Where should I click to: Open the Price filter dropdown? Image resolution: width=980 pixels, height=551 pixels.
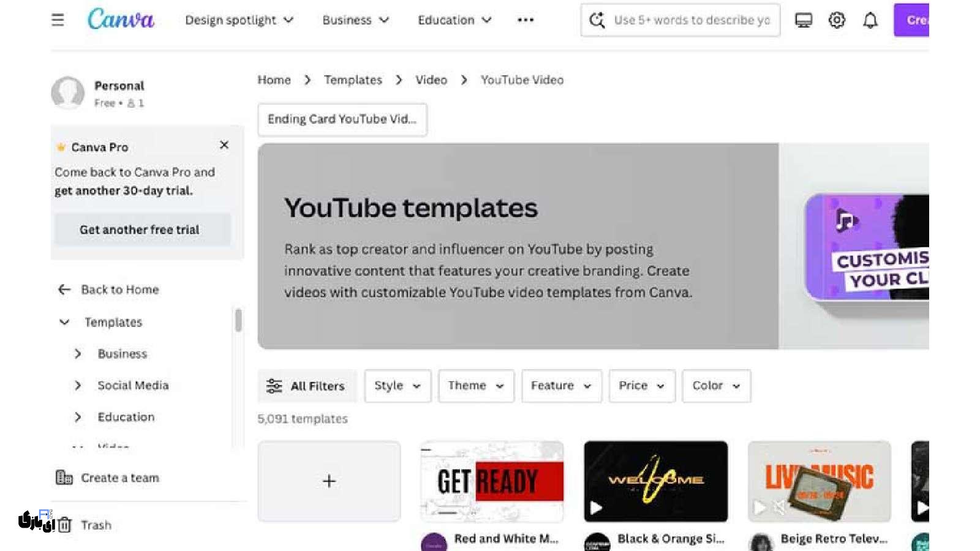coord(642,386)
